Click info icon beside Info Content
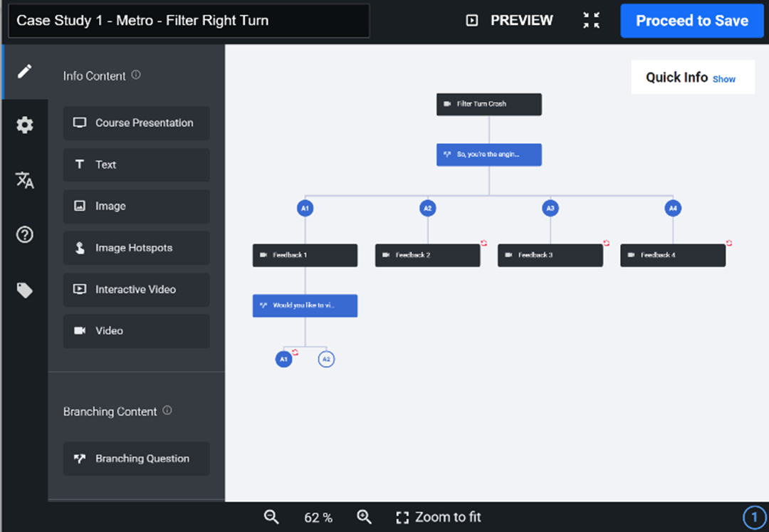 click(136, 75)
